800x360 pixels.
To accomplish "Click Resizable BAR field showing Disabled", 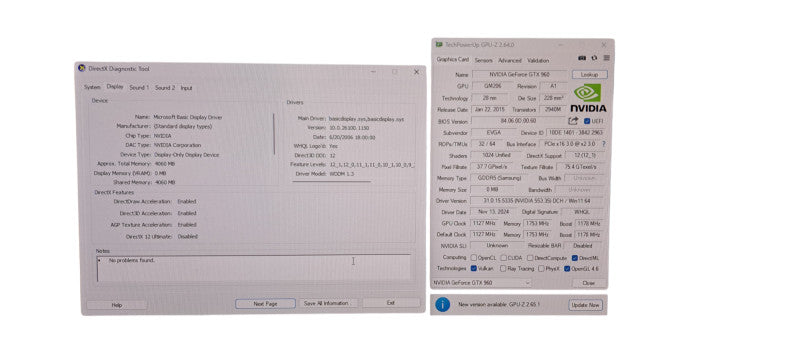I will click(583, 245).
